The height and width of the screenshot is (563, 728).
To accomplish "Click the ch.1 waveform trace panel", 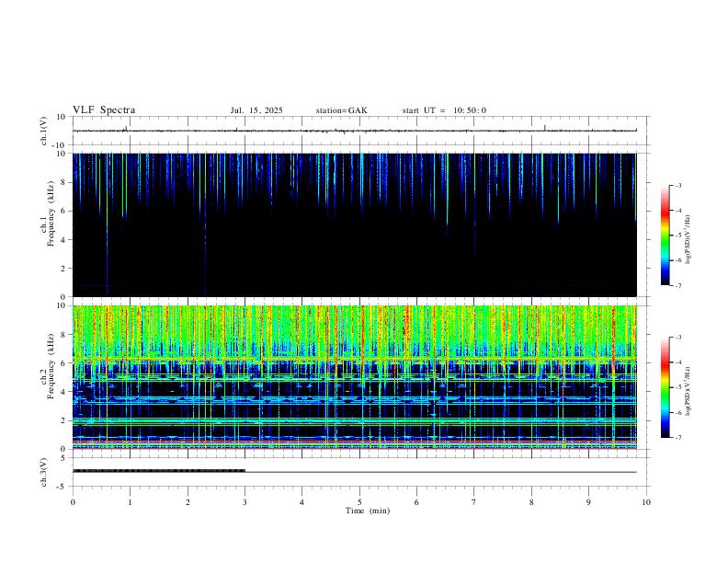I will click(x=359, y=131).
